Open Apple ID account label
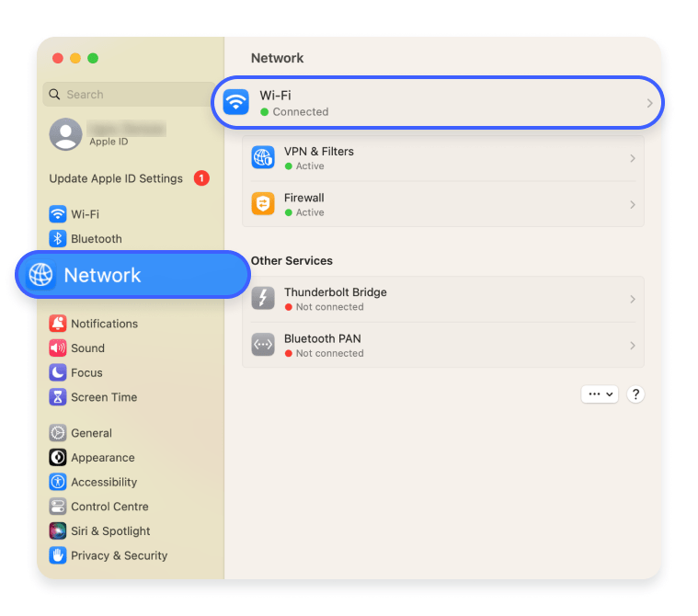The image size is (698, 616). click(109, 142)
